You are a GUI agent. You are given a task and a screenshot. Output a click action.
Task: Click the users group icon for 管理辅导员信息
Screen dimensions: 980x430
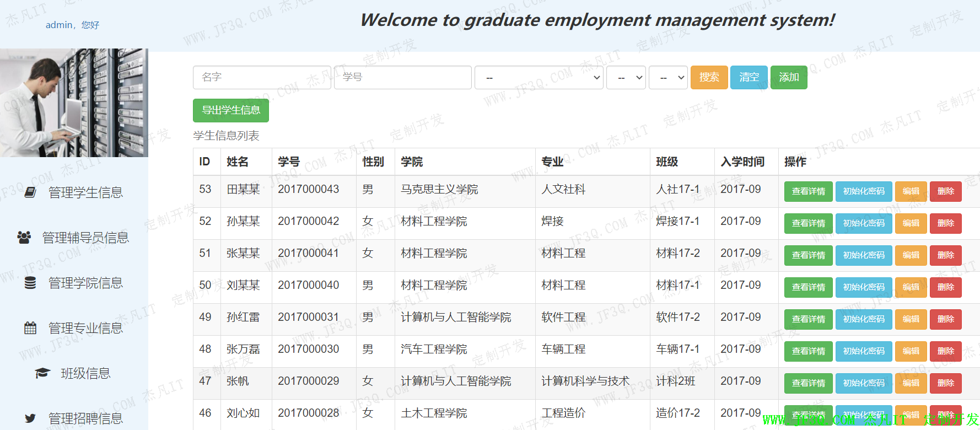24,238
